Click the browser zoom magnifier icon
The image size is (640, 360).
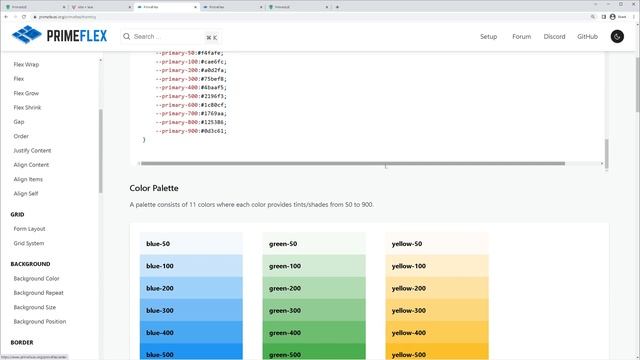(x=592, y=17)
